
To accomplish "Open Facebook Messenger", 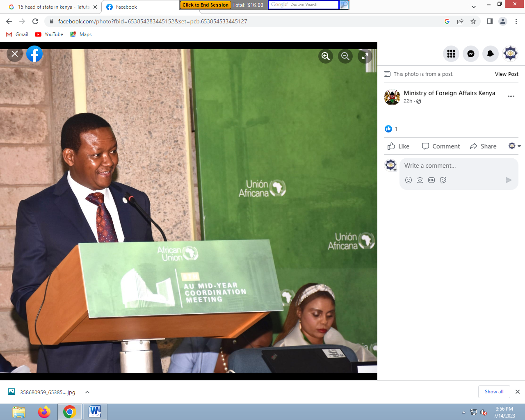I will click(471, 54).
